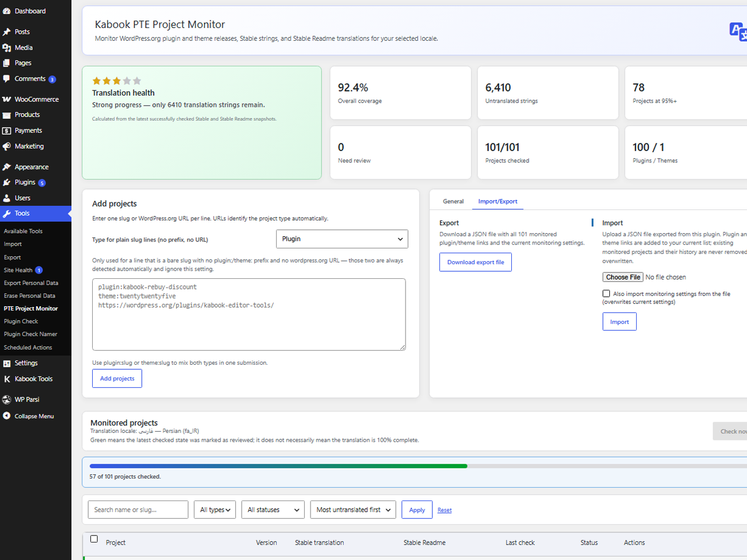Click the Plugins plug icon
Image resolution: width=747 pixels, height=560 pixels.
click(6, 183)
